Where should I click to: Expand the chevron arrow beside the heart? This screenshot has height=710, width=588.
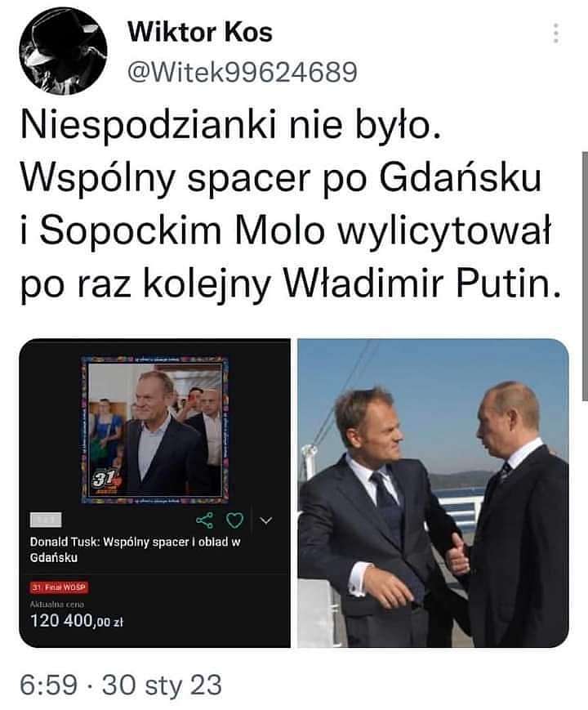(x=266, y=520)
